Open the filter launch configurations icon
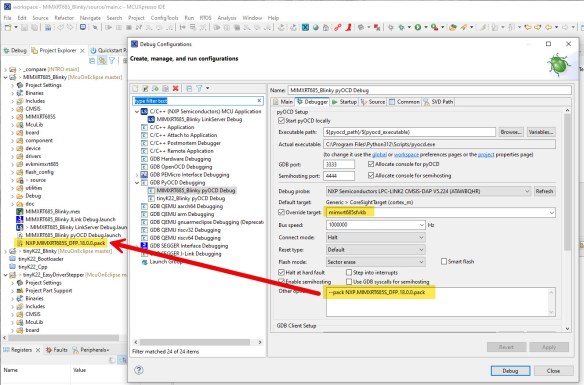 [x=200, y=89]
